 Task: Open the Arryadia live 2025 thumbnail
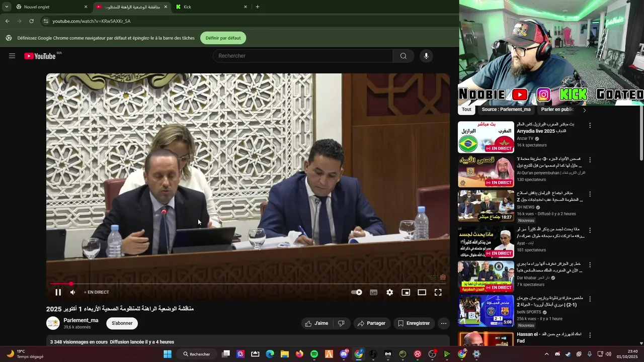(486, 137)
